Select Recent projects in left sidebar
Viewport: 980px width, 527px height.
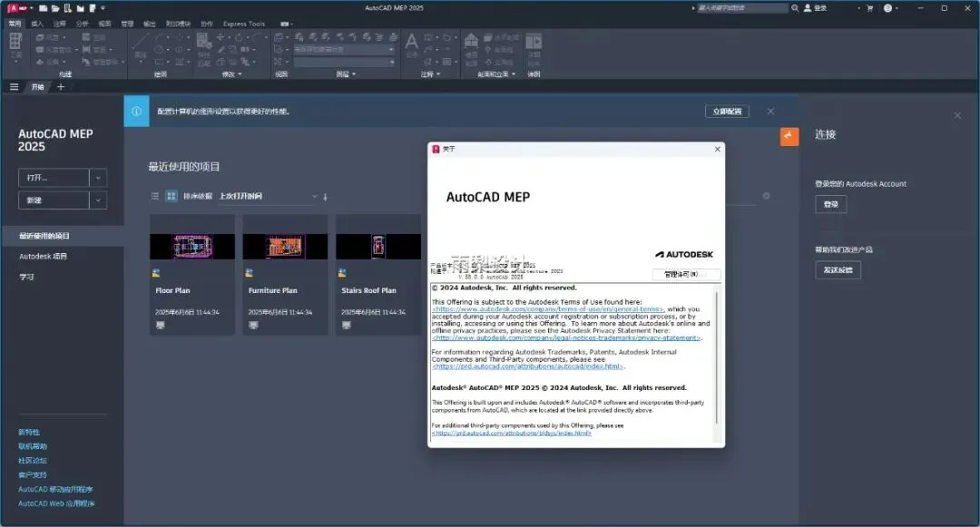pyautogui.click(x=63, y=236)
